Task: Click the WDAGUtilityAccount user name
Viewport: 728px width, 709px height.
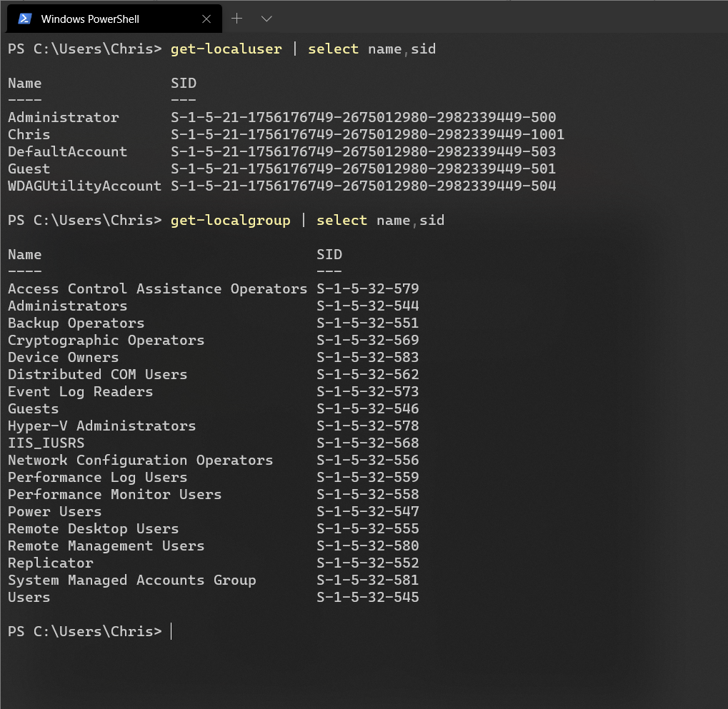Action: point(84,186)
